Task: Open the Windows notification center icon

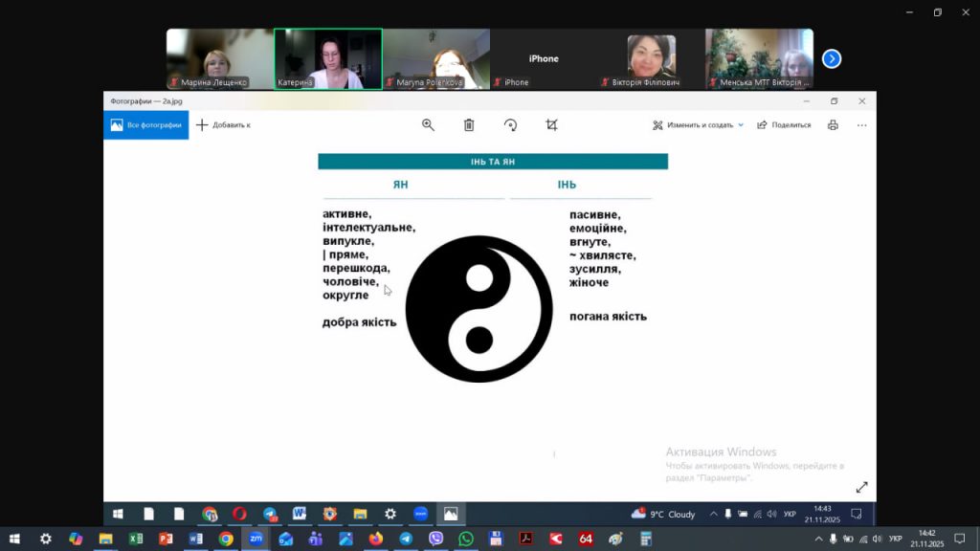Action: [x=960, y=539]
